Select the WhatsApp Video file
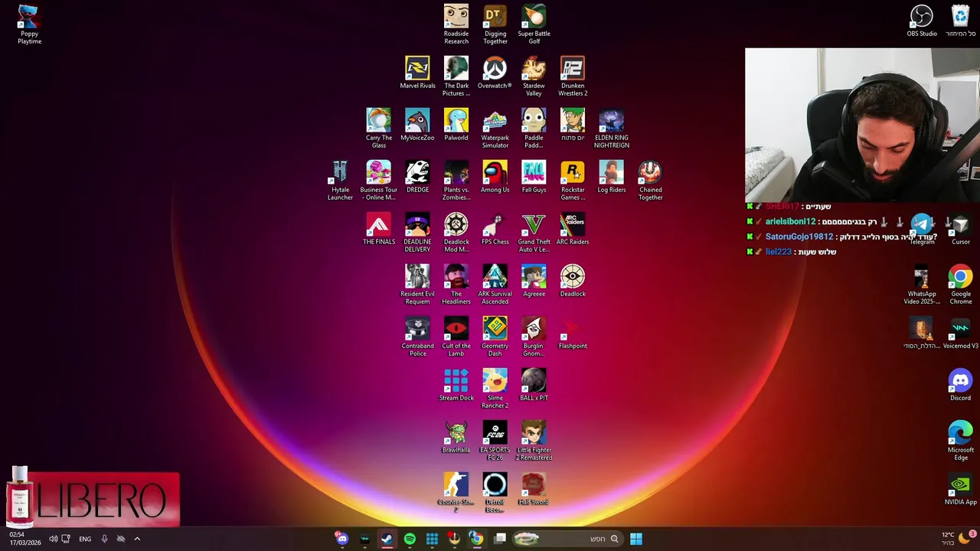 [x=922, y=285]
